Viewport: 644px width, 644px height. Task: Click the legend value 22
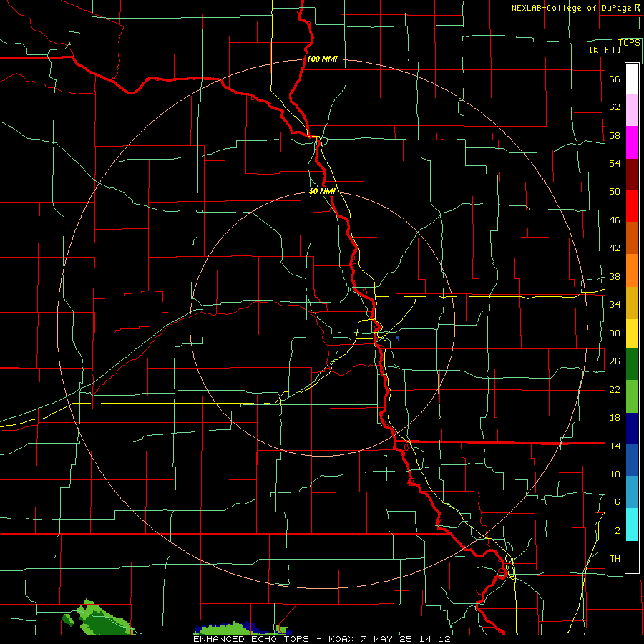[615, 389]
